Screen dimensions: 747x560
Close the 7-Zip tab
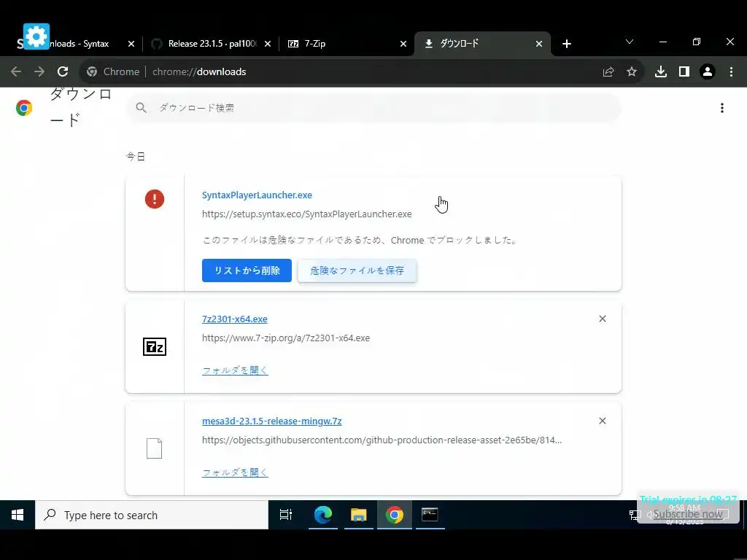point(403,44)
